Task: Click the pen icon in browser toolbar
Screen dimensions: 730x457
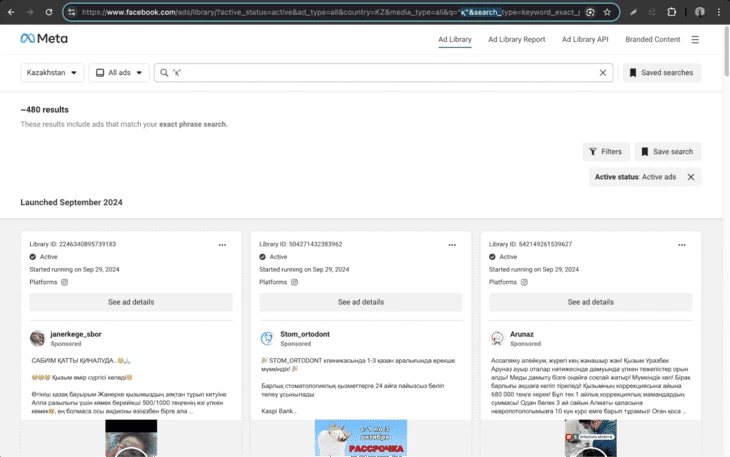Action: point(634,12)
